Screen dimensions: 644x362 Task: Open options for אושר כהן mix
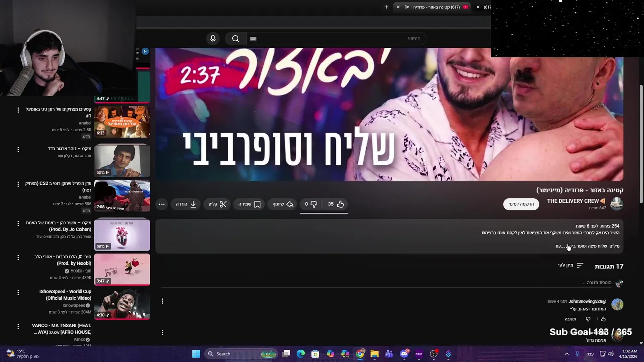pos(18,223)
